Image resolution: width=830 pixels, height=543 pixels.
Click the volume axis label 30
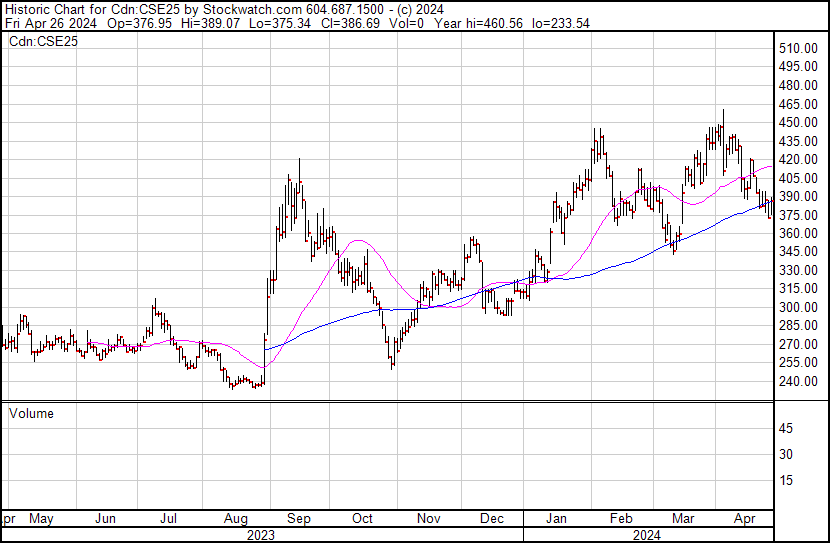tap(786, 454)
